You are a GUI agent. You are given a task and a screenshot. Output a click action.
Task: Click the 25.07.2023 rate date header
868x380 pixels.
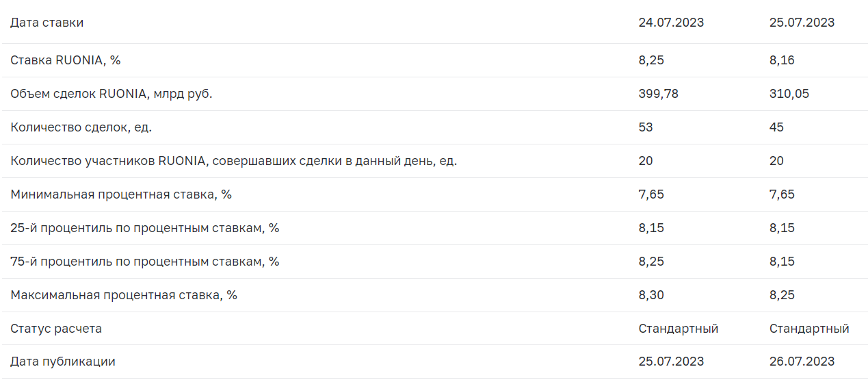click(802, 23)
